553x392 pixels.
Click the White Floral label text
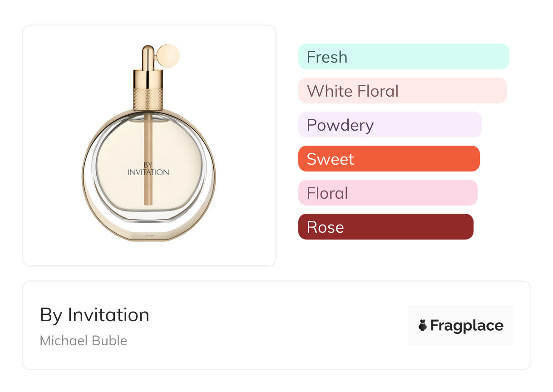[x=352, y=91]
